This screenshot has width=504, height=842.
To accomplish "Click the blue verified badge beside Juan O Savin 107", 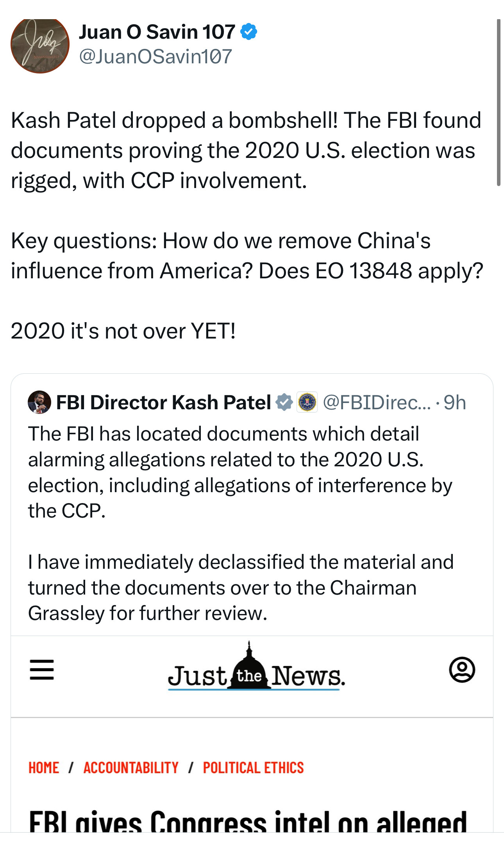I will tap(248, 32).
